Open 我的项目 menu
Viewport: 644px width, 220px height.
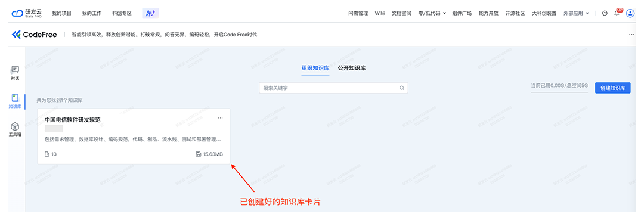tap(61, 13)
